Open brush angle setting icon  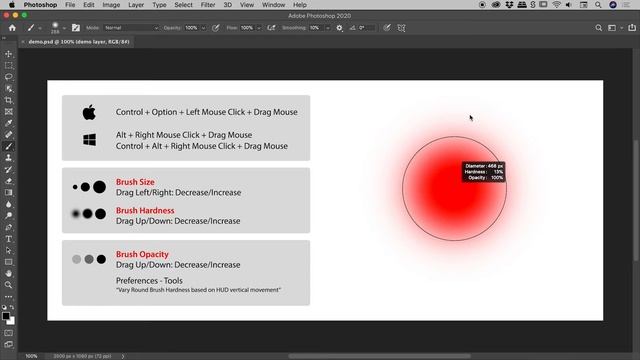coord(352,28)
